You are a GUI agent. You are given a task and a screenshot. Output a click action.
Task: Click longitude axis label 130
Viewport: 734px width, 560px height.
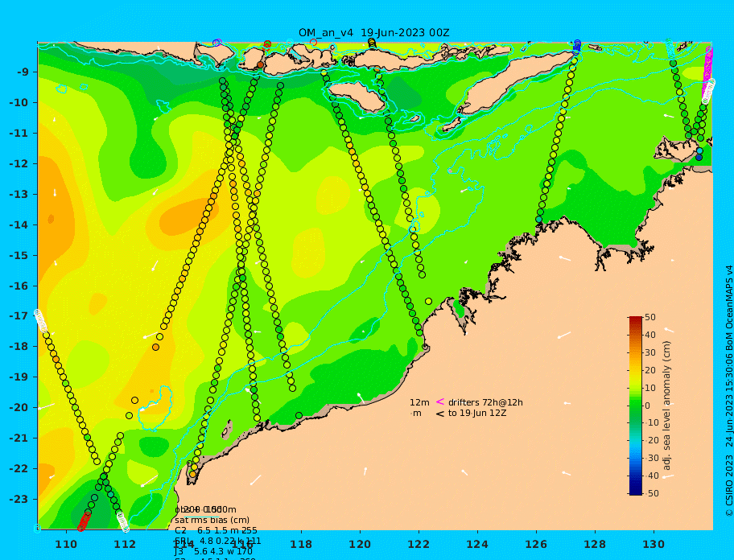[654, 545]
